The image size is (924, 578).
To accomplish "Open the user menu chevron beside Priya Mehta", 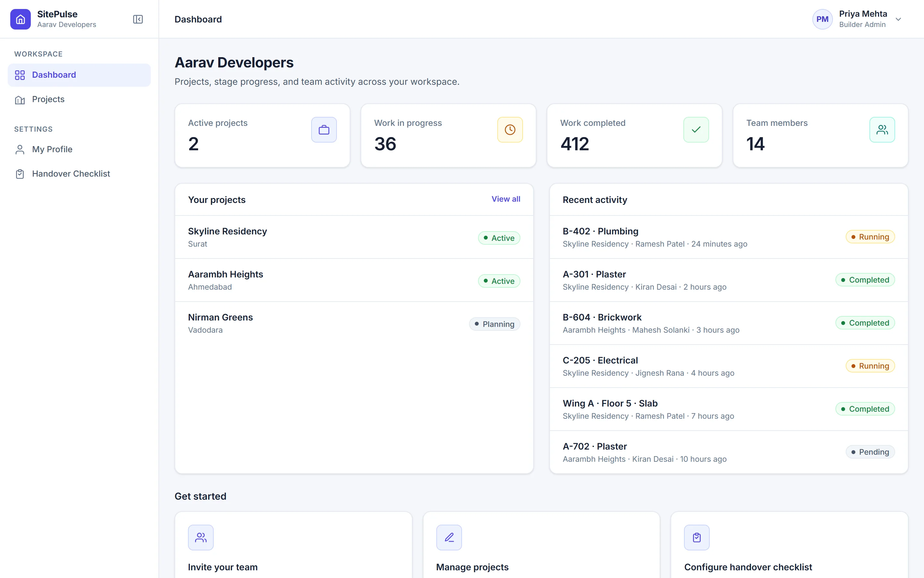I will pyautogui.click(x=898, y=19).
